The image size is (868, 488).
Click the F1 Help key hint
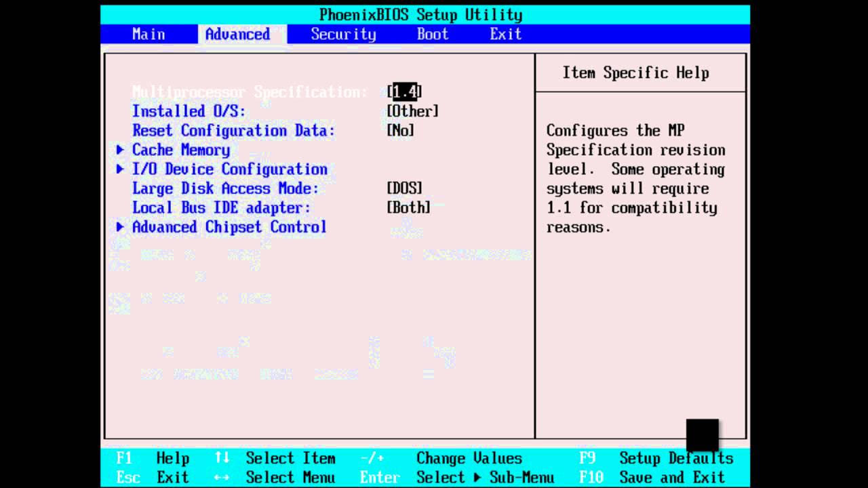click(x=153, y=458)
